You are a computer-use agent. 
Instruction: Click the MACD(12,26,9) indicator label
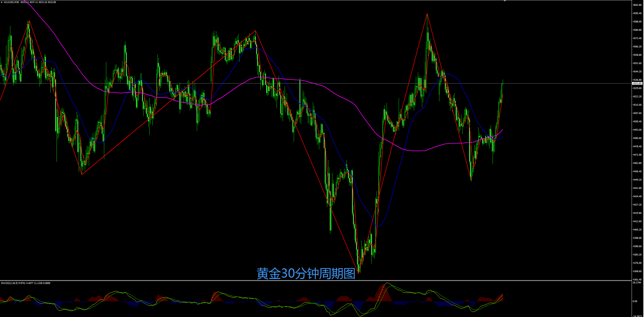9,283
